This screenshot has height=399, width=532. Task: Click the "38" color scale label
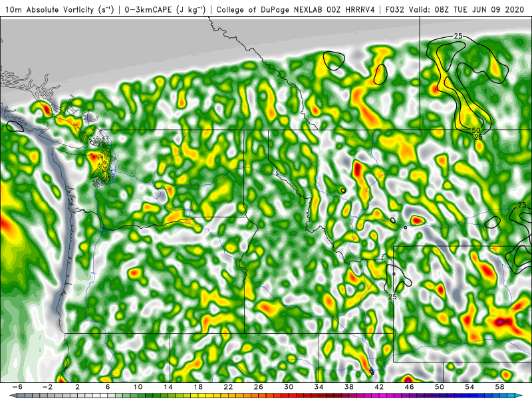(348, 387)
